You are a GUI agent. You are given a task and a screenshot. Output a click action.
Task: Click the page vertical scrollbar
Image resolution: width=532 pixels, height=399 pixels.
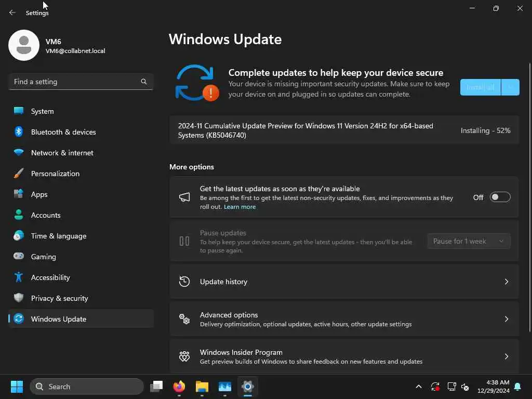pyautogui.click(x=529, y=197)
